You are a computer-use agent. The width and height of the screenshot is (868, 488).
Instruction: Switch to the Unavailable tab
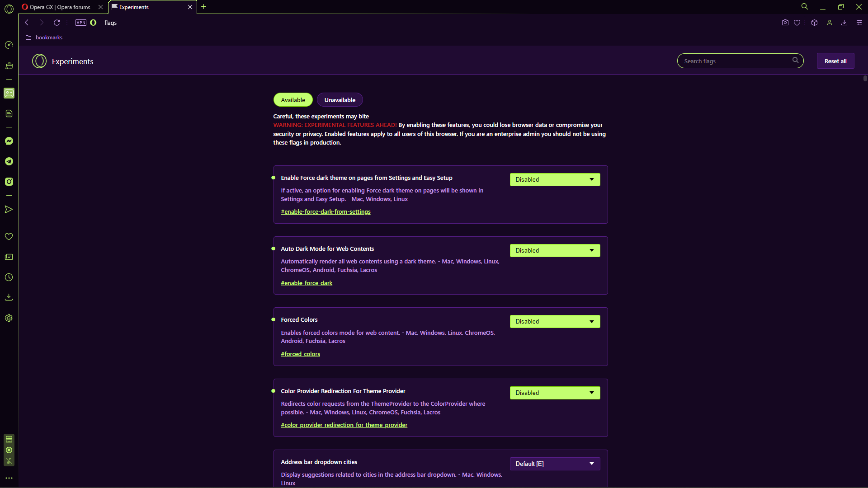click(x=340, y=100)
